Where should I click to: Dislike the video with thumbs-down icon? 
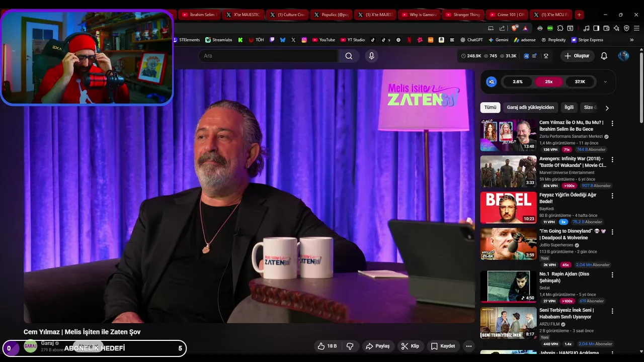pyautogui.click(x=350, y=346)
